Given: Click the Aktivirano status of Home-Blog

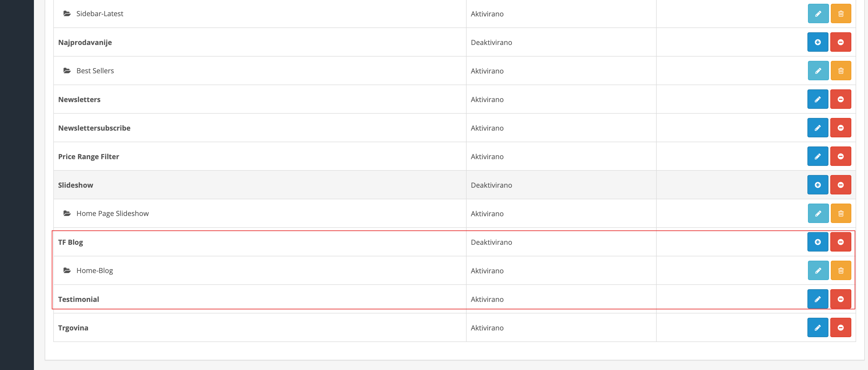Looking at the screenshot, I should click(487, 271).
